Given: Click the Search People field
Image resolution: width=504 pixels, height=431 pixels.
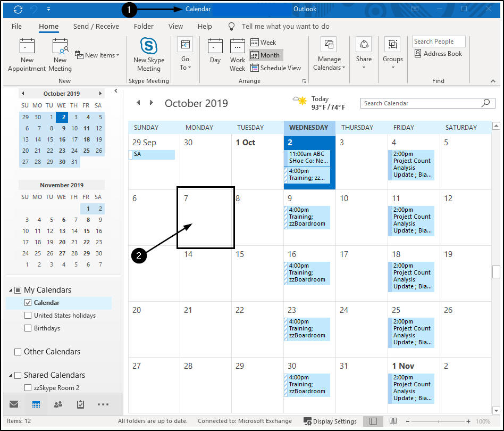Looking at the screenshot, I should point(439,42).
